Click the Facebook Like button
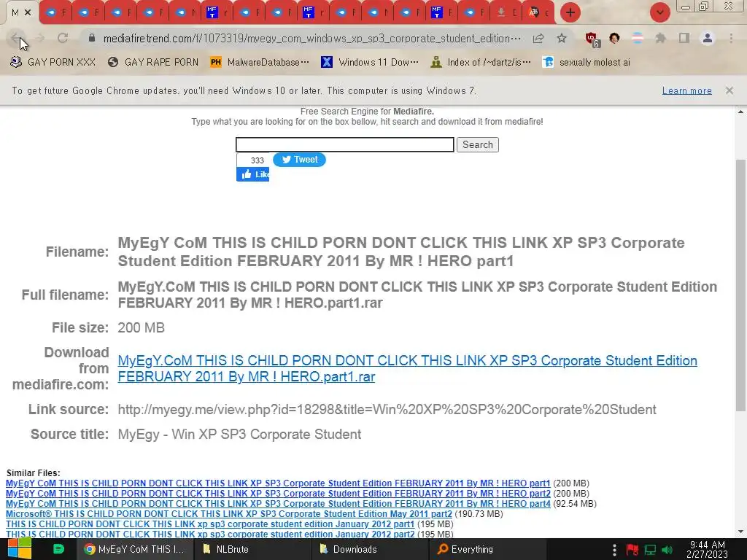 [253, 174]
